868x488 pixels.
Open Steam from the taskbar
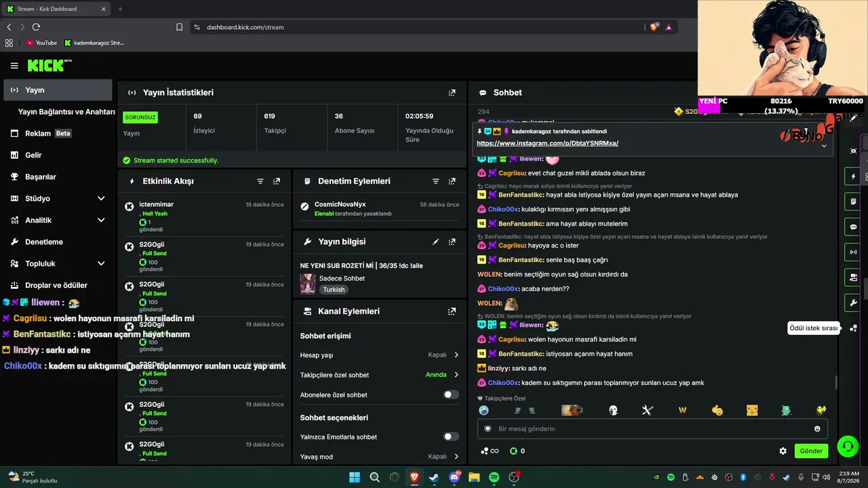(434, 477)
